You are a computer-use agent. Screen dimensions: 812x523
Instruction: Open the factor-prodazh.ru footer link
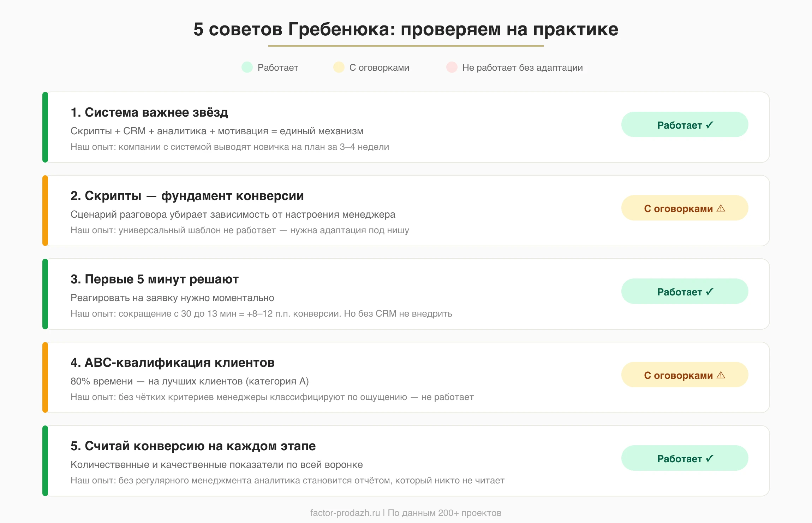point(345,513)
